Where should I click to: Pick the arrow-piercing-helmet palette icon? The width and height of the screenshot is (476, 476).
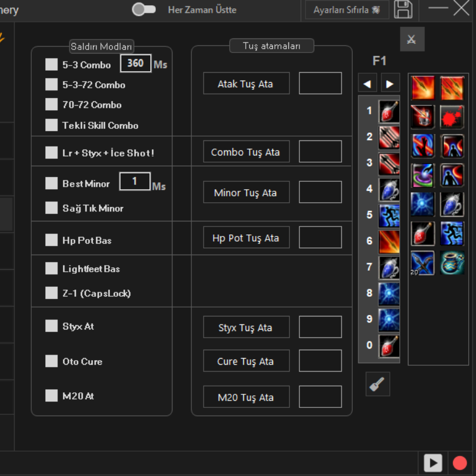tap(422, 117)
